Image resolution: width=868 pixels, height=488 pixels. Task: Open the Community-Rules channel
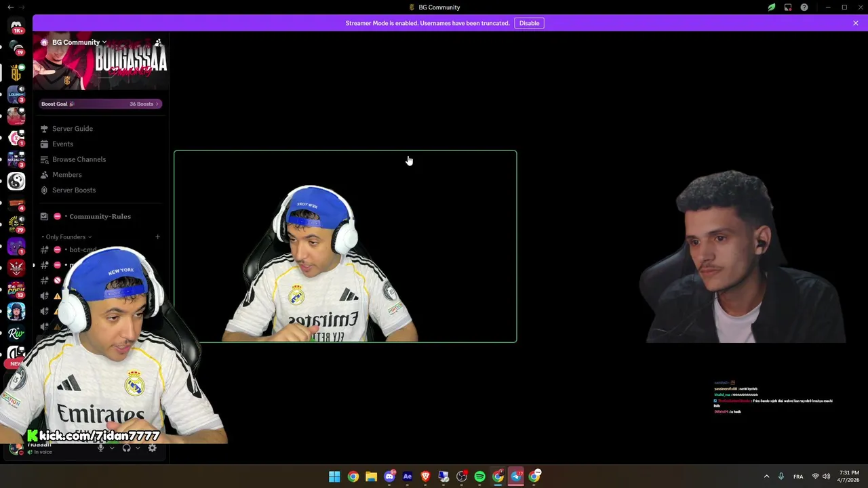coord(100,216)
